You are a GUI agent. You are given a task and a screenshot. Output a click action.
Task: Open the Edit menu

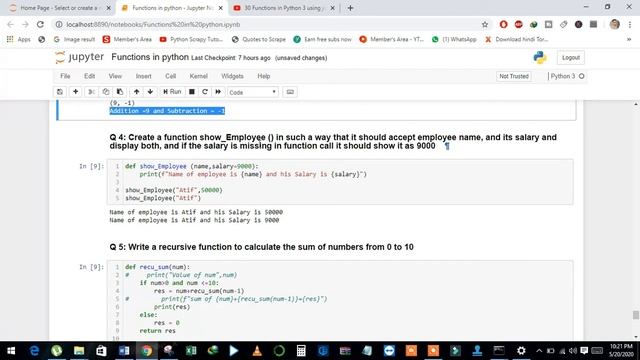[89, 76]
